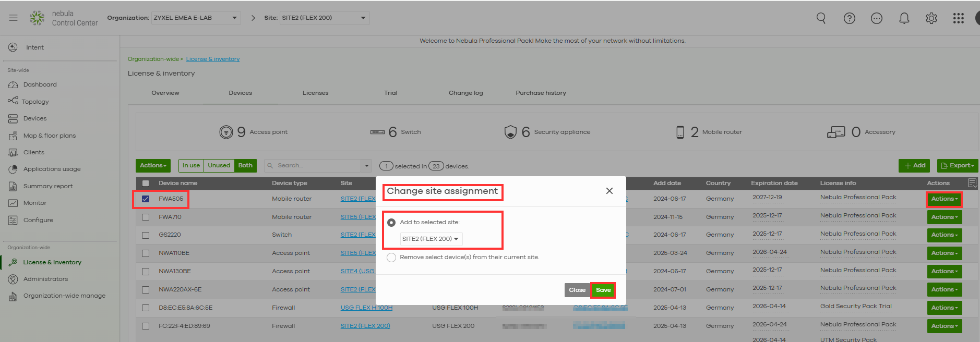The height and width of the screenshot is (342, 980).
Task: Open Actions dropdown for FWA710 row
Action: pos(945,217)
